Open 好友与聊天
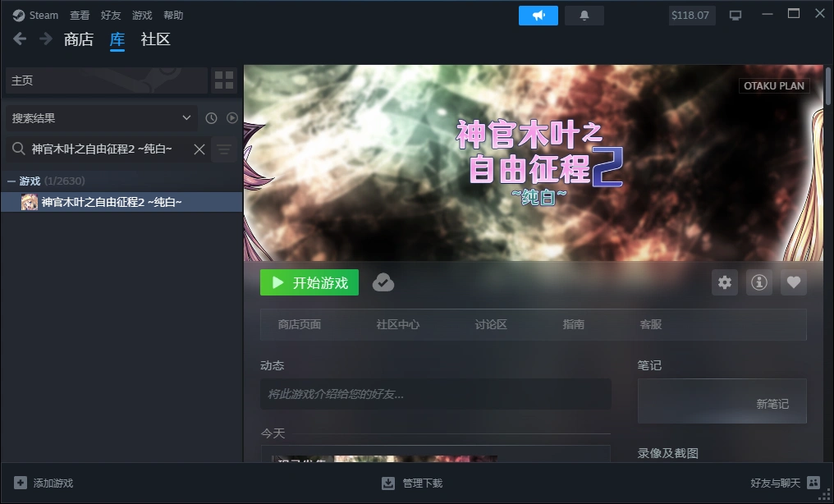This screenshot has height=504, width=834. (775, 483)
